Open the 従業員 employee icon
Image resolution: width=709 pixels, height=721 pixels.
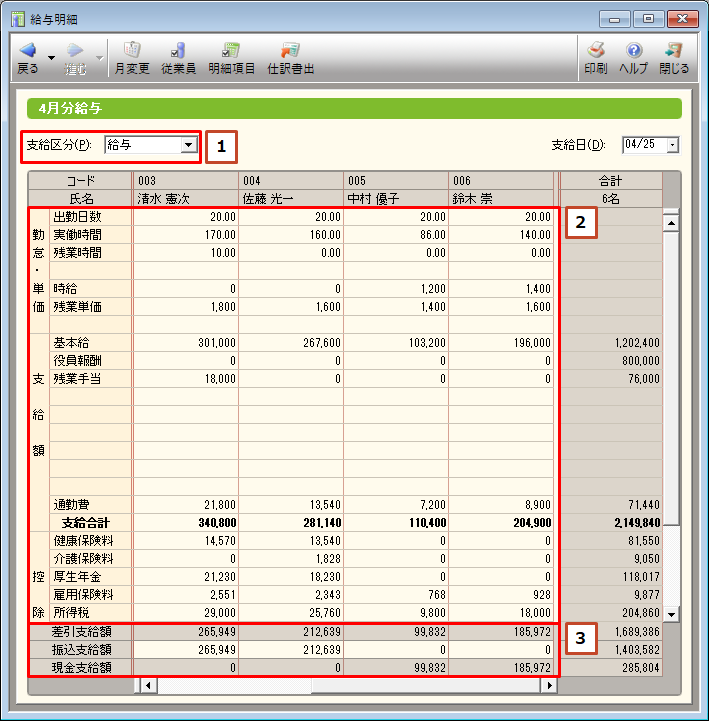coord(178,51)
